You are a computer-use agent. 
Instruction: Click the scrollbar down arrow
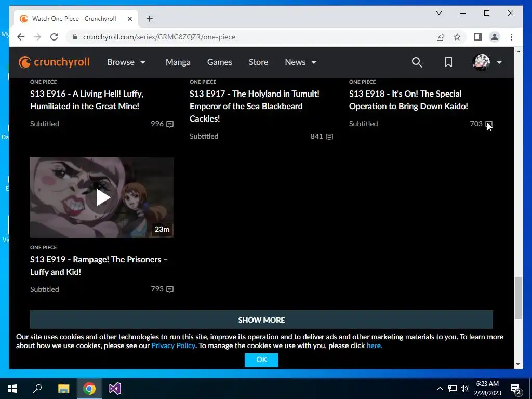point(518,364)
